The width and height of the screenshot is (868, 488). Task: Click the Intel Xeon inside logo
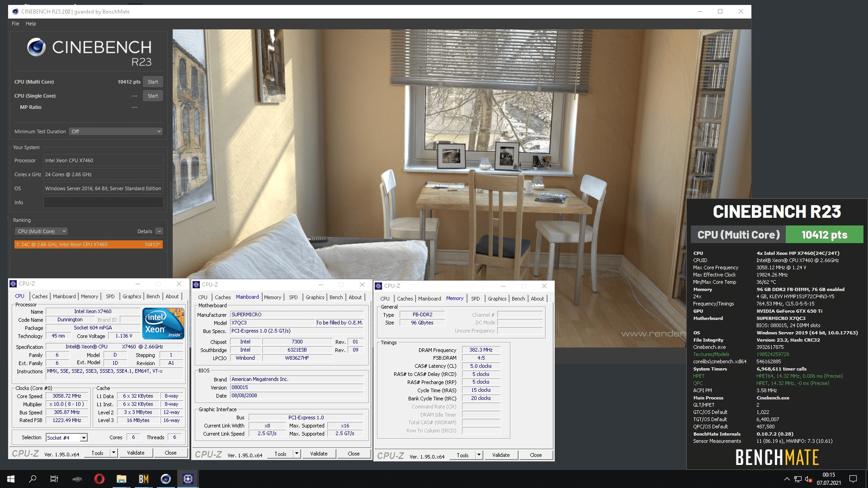tap(163, 323)
